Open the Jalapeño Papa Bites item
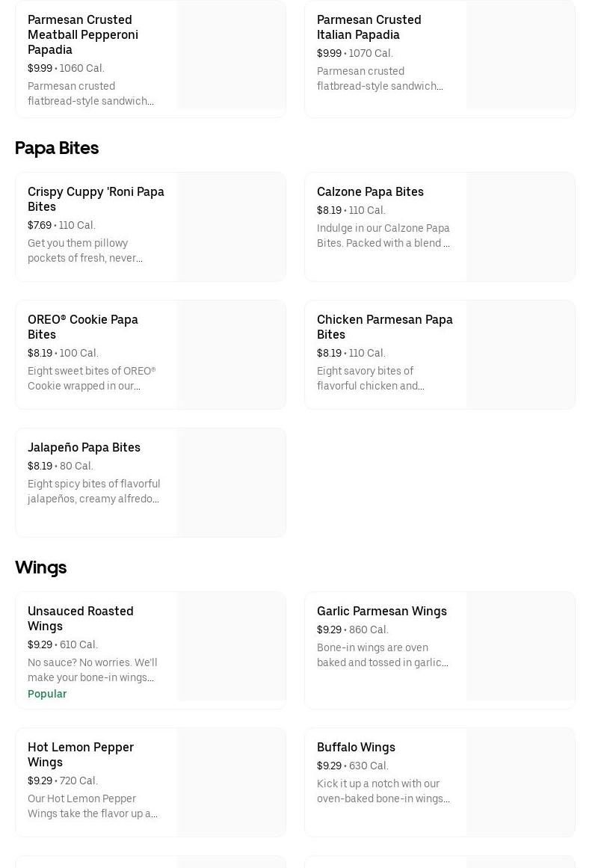601x868 pixels. 84,447
